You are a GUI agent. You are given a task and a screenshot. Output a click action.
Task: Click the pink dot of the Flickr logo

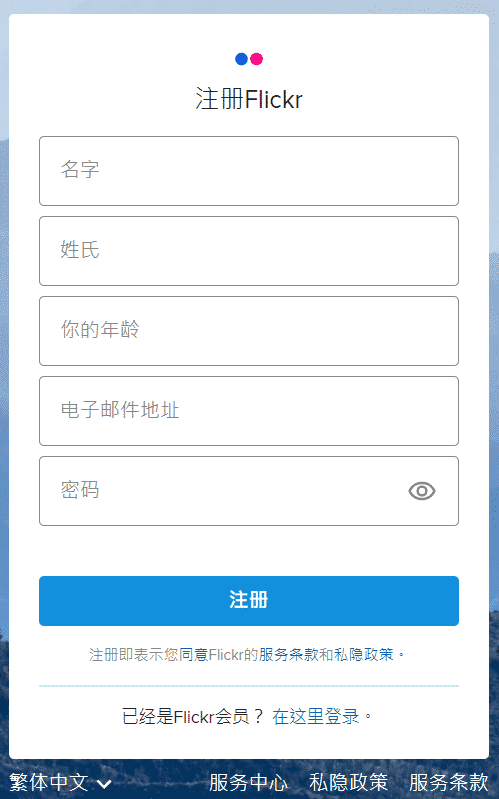tap(256, 59)
